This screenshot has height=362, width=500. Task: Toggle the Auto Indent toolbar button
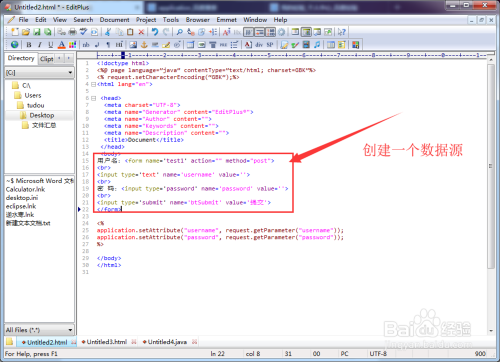tap(259, 32)
